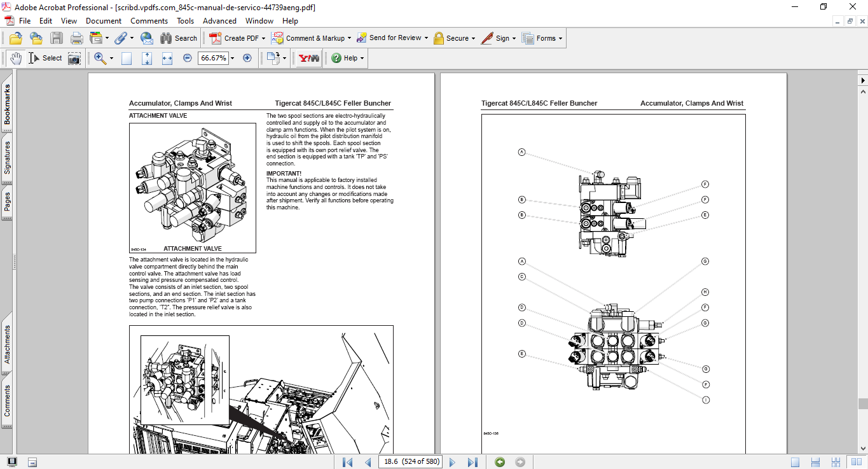Viewport: 868px width, 469px height.
Task: Print the document using the printer icon
Action: coord(77,38)
